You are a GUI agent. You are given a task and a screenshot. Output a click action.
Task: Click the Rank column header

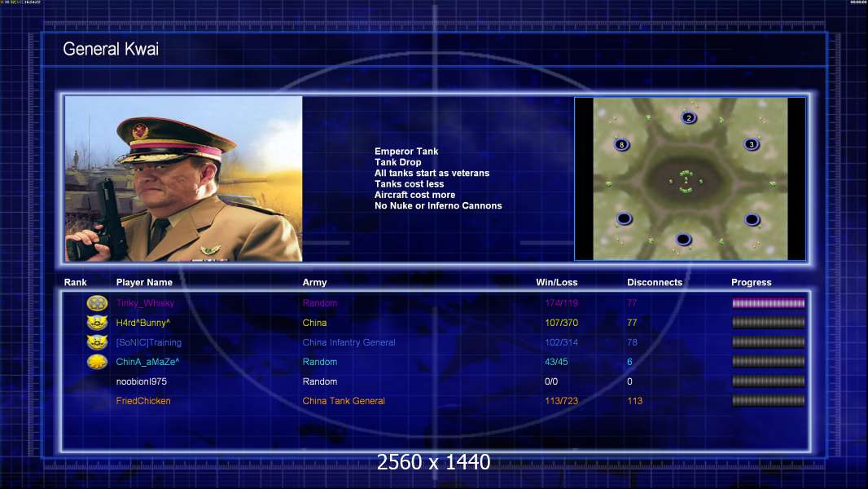[x=75, y=282]
